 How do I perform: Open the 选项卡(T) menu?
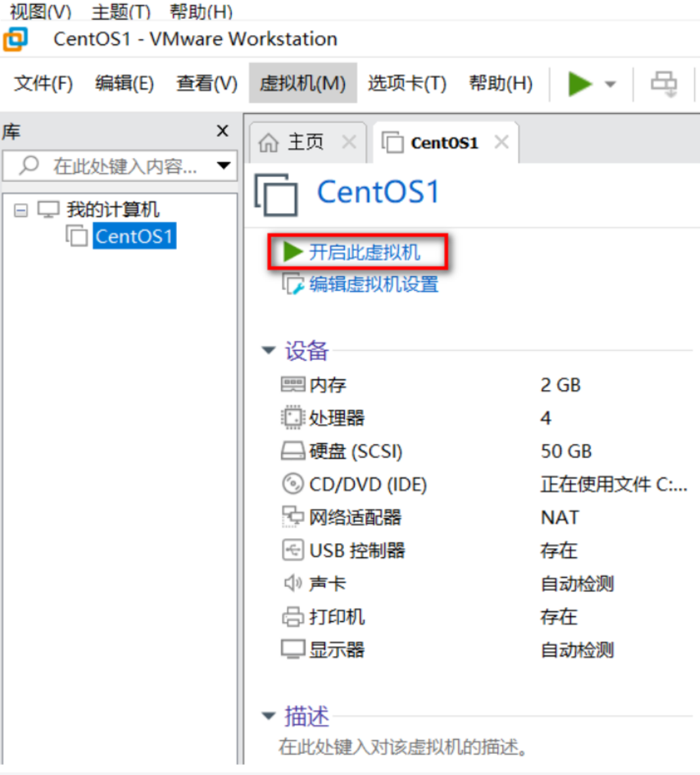coord(407,83)
